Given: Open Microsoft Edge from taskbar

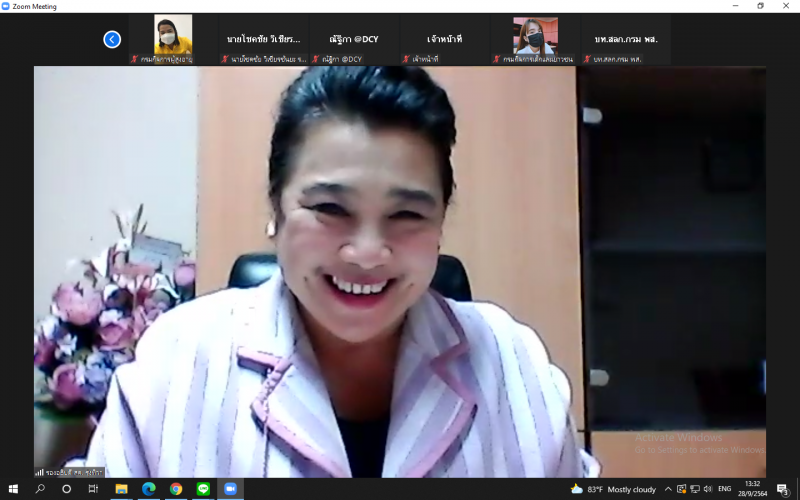Looking at the screenshot, I should click(148, 489).
